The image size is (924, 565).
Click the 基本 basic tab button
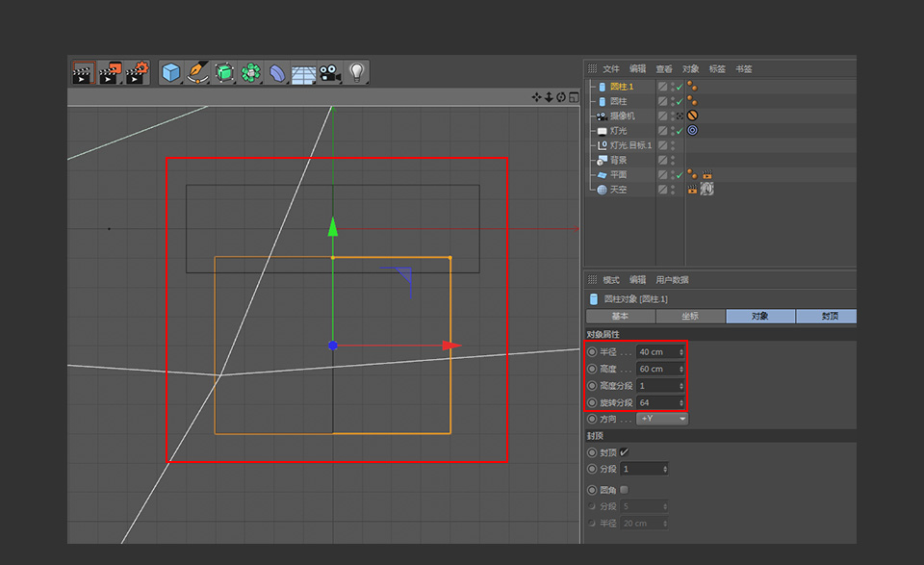click(621, 316)
